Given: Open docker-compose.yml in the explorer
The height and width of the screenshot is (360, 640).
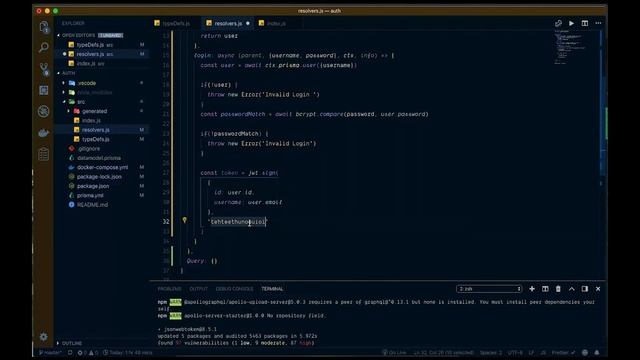Looking at the screenshot, I should tap(102, 167).
